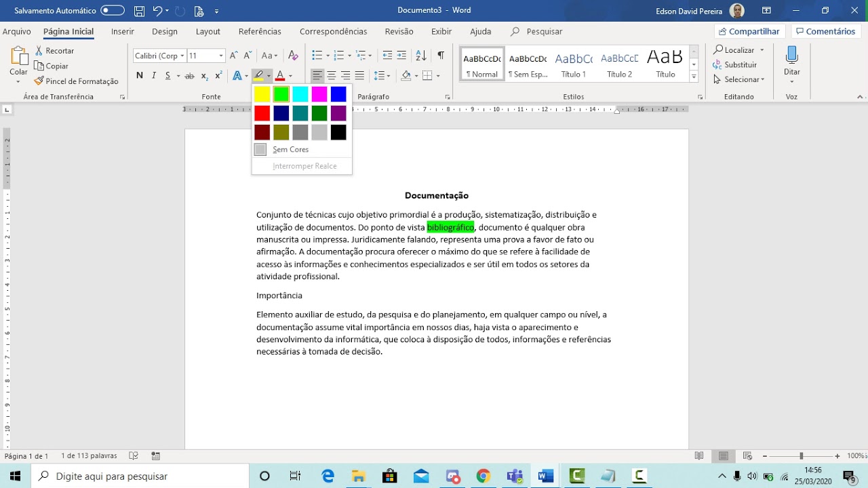Image resolution: width=868 pixels, height=488 pixels.
Task: Click the Compartilhar button
Action: (x=749, y=31)
